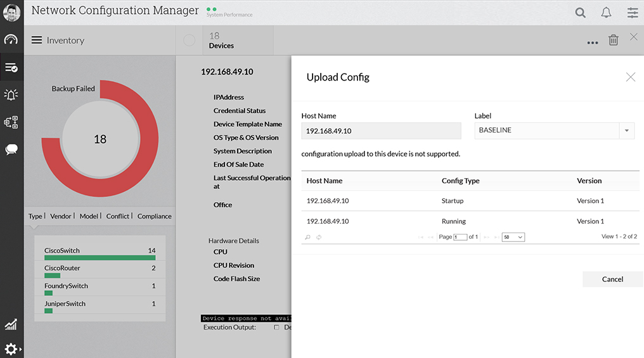Open the Inventory hamburger menu
Viewport: 644px width, 358px height.
point(37,41)
